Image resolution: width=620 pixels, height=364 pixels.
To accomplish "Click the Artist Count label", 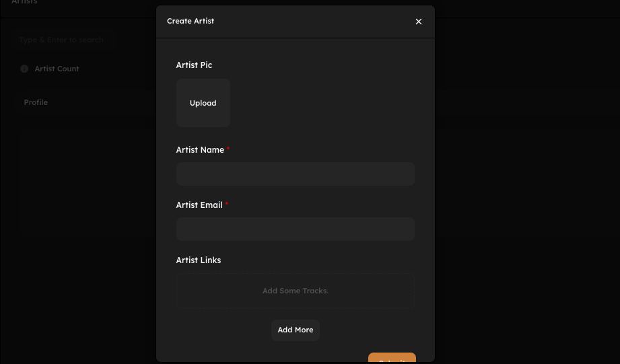I will click(57, 69).
